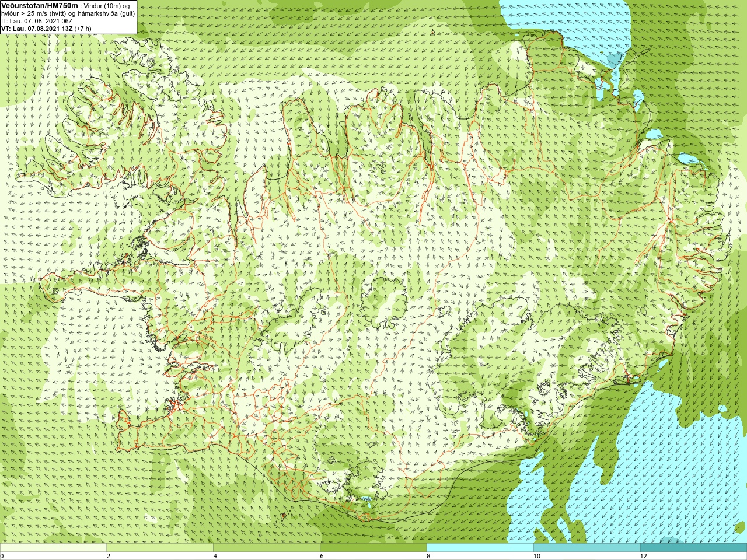Click the 'Vindur (10m) og' label
This screenshot has width=747, height=560.
(107, 6)
